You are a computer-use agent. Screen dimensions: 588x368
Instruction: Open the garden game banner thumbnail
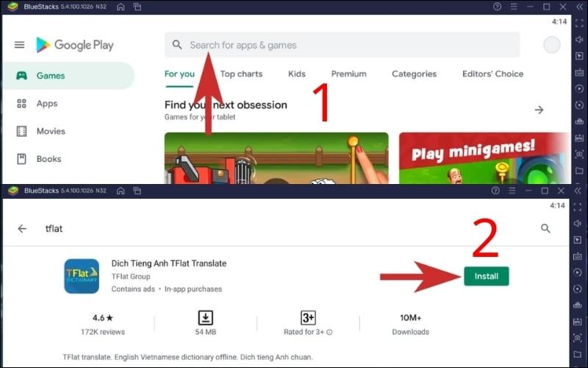pos(276,158)
